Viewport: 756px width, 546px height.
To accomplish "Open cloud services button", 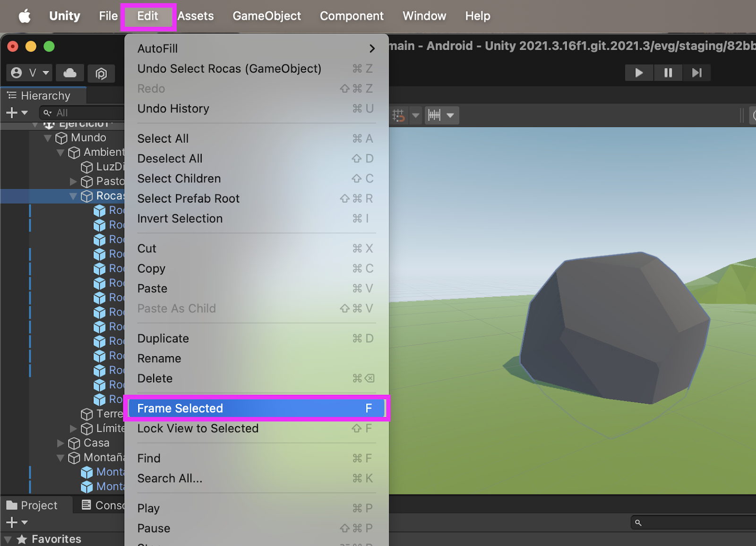I will coord(70,73).
